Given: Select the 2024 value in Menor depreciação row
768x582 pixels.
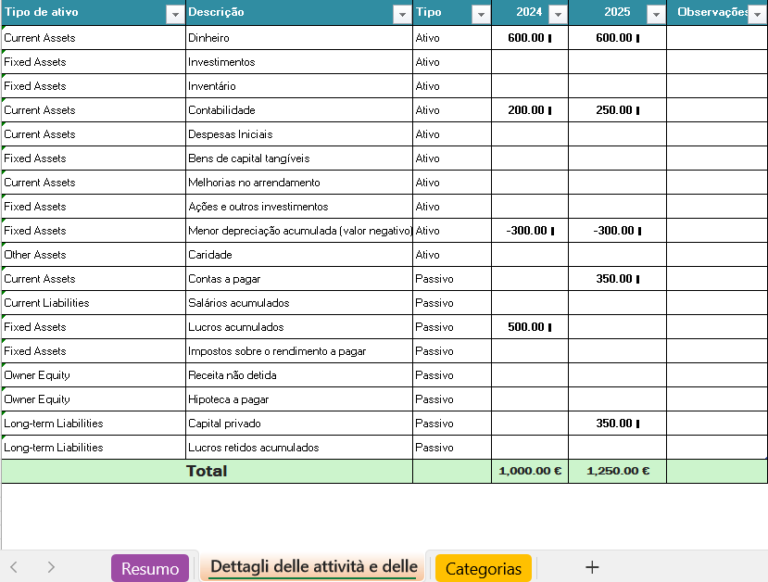Looking at the screenshot, I should point(530,230).
